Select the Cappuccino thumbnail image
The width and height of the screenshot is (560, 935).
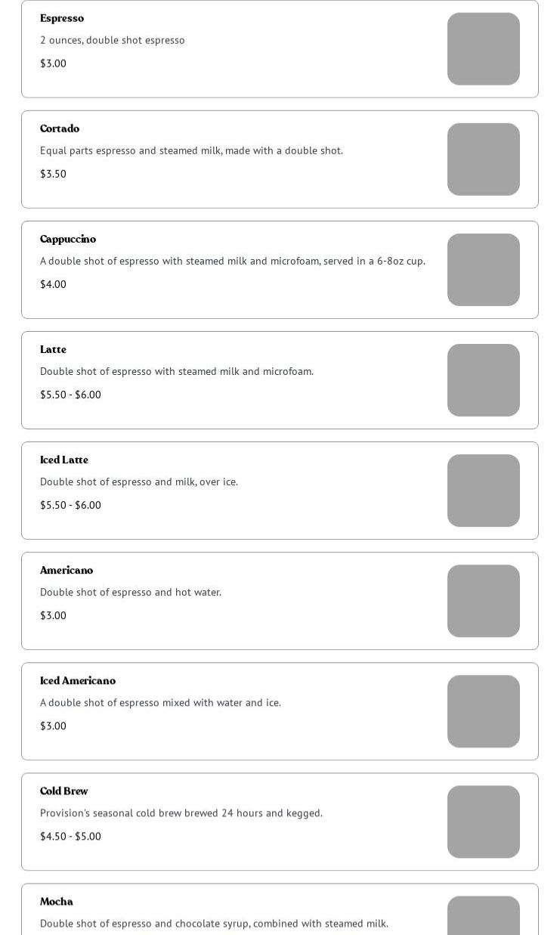point(483,270)
